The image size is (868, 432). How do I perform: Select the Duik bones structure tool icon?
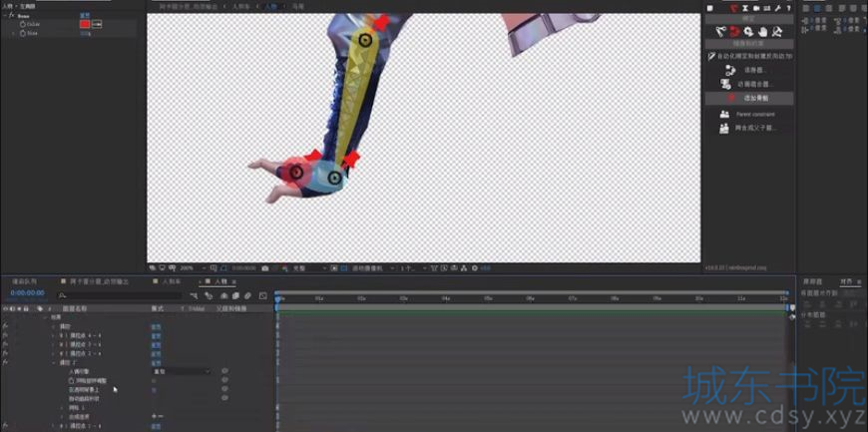720,32
